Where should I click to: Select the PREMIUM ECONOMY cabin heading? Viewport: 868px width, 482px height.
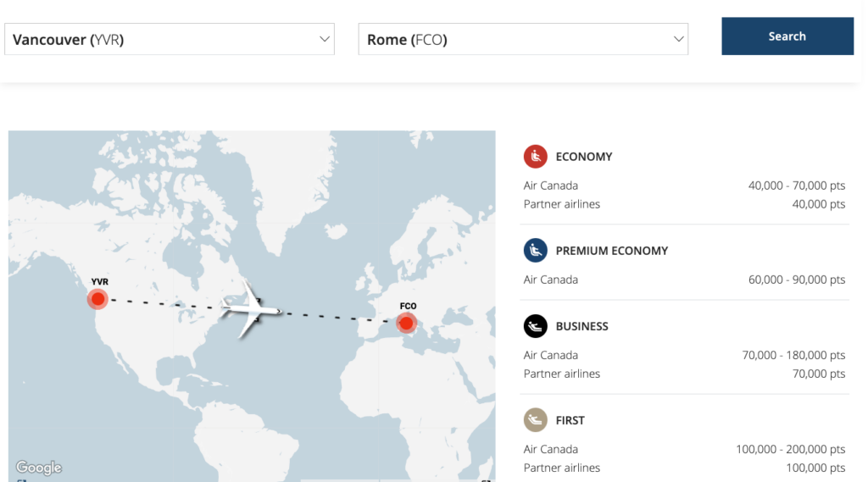612,251
